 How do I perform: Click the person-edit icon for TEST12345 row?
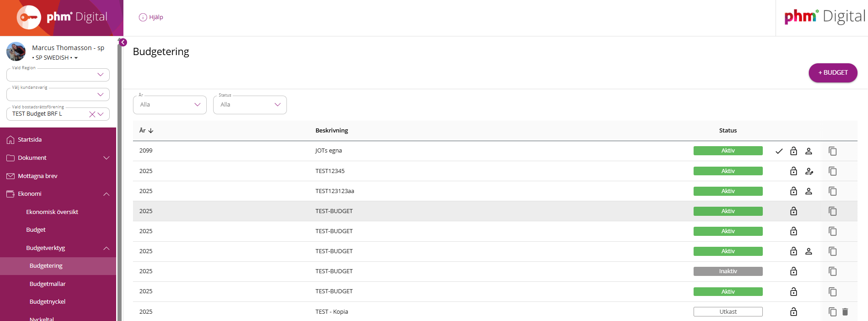coord(809,171)
